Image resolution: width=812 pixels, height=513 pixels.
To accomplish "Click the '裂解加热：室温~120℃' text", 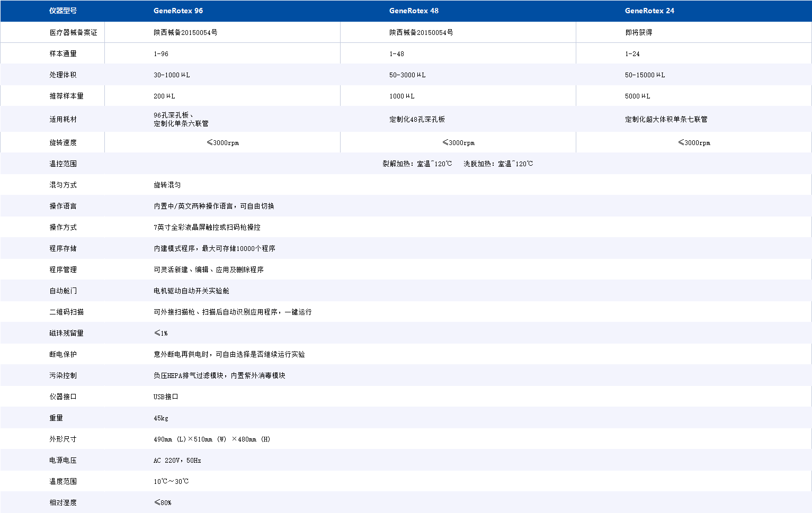I will [417, 164].
